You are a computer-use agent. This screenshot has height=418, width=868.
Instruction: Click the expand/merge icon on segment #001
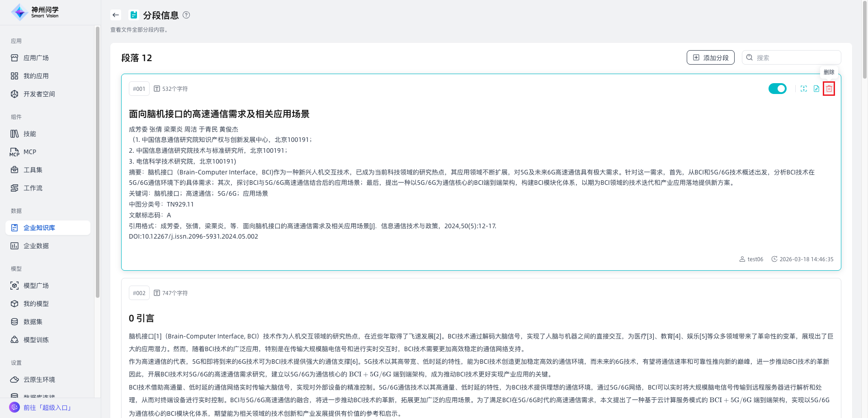pos(804,89)
